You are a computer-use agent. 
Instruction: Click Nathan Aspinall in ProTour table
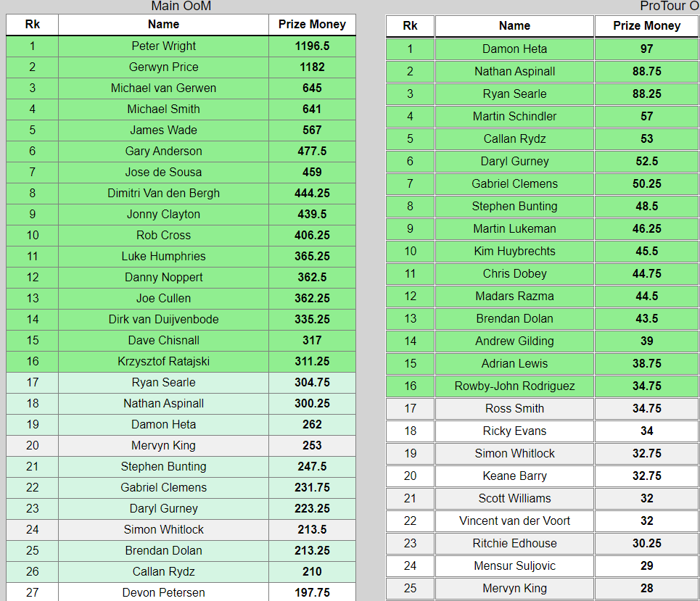(x=514, y=71)
